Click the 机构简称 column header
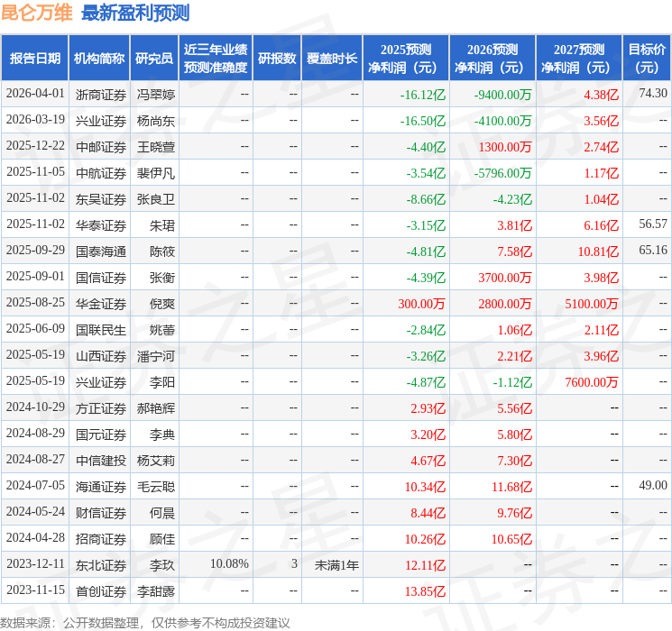 click(99, 58)
